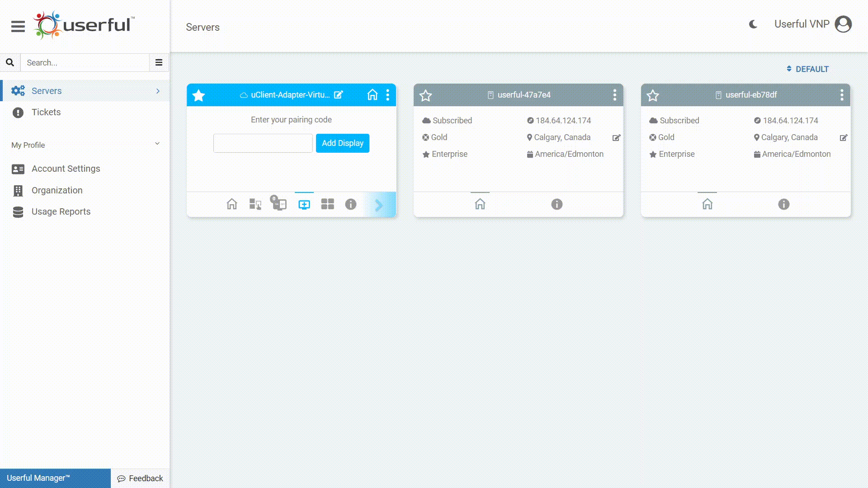Collapse the My Profile section
Viewport: 868px width, 488px height.
pyautogui.click(x=157, y=144)
